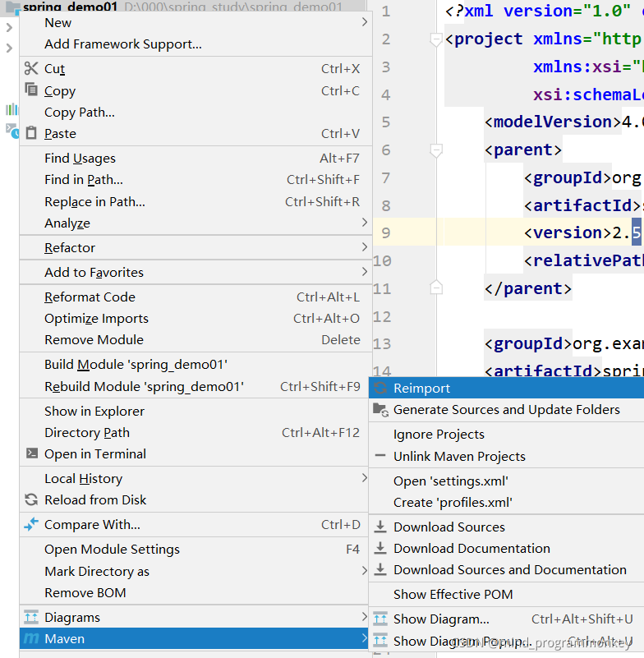Click the Reload from Disk icon

click(x=31, y=499)
